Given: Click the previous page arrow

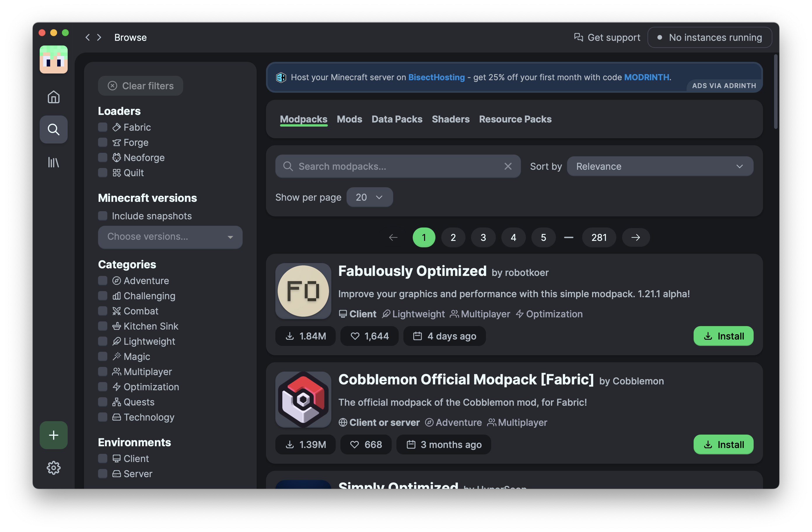Looking at the screenshot, I should tap(393, 237).
